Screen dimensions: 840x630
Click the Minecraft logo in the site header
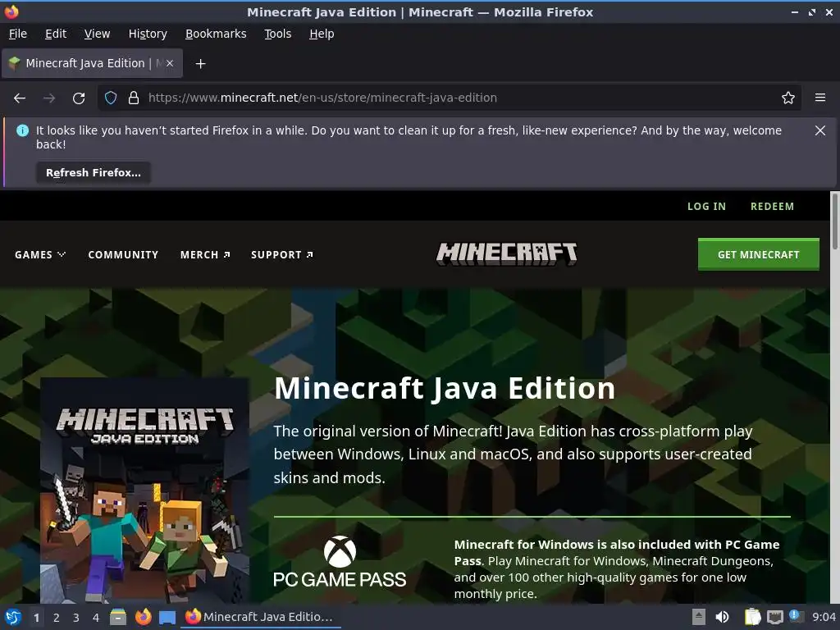click(x=507, y=254)
